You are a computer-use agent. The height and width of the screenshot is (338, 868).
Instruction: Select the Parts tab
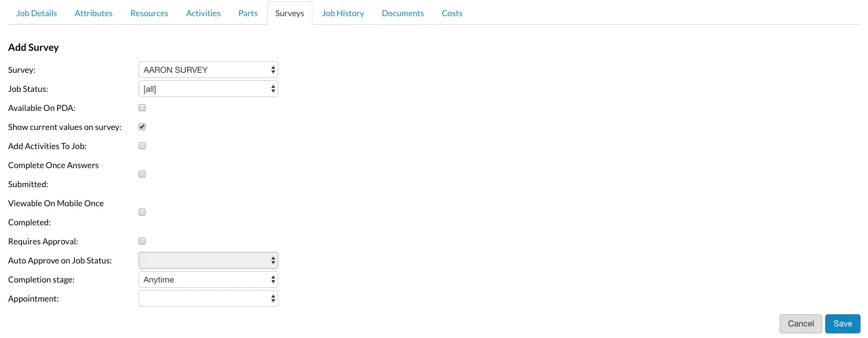(248, 13)
